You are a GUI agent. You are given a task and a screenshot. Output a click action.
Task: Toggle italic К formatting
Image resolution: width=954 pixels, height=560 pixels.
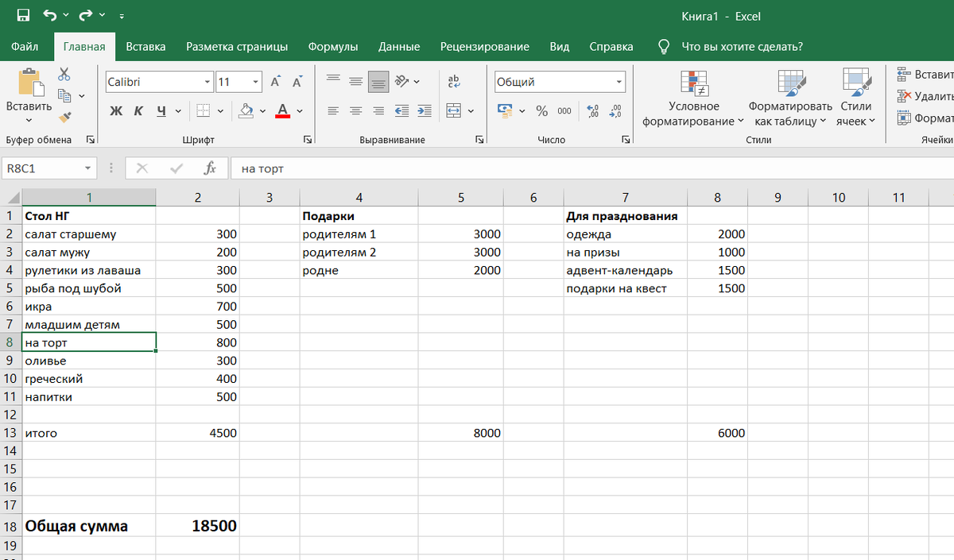click(x=138, y=110)
